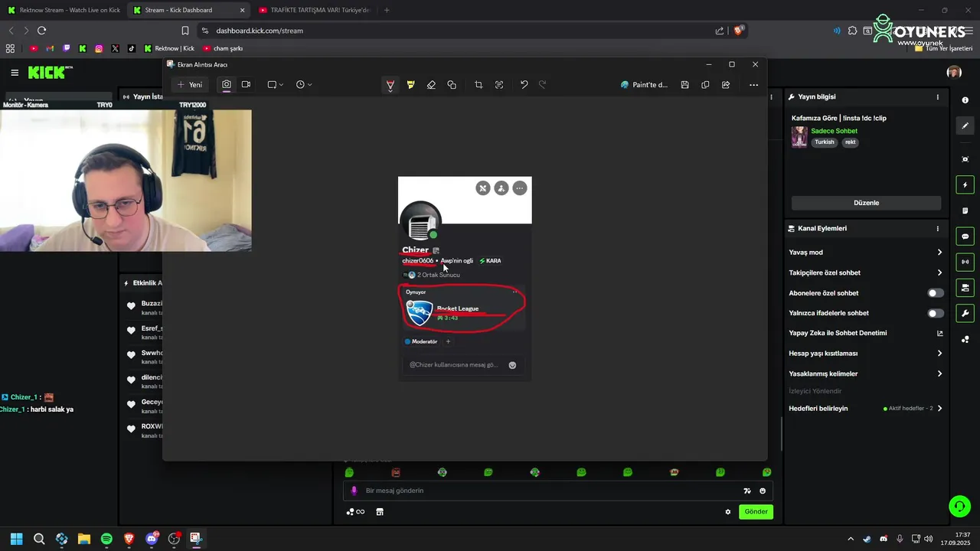Save the snip with floppy disk icon
Viewport: 980px width, 551px height.
point(684,85)
